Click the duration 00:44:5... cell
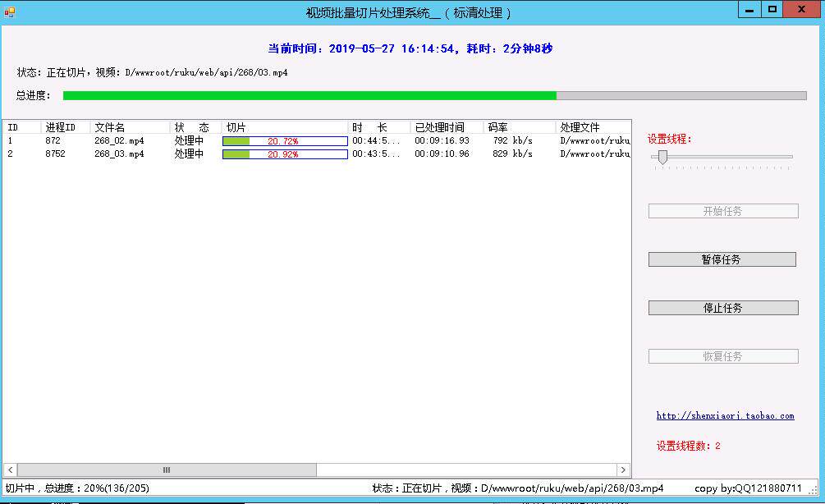 click(376, 140)
